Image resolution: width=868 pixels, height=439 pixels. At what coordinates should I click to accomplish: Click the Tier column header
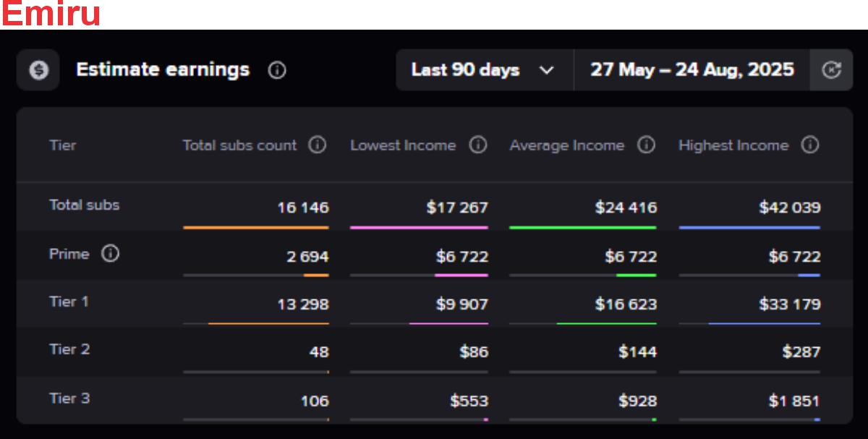(x=62, y=145)
